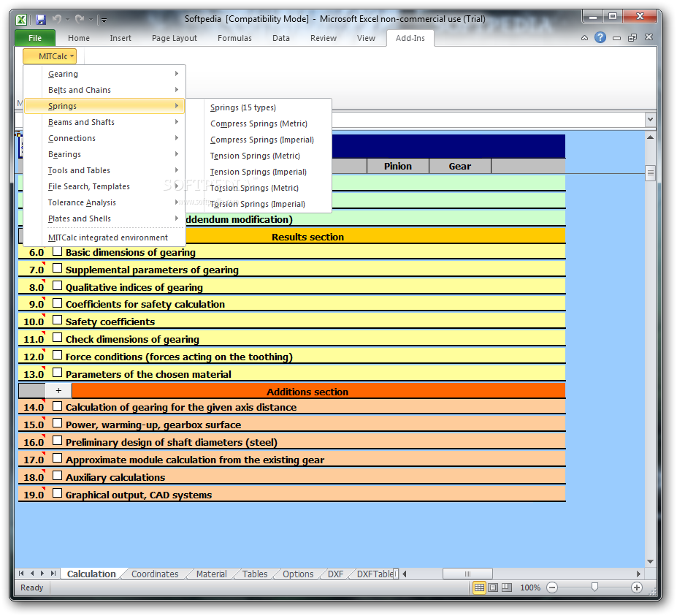Expand the Connections submenu

(105, 138)
